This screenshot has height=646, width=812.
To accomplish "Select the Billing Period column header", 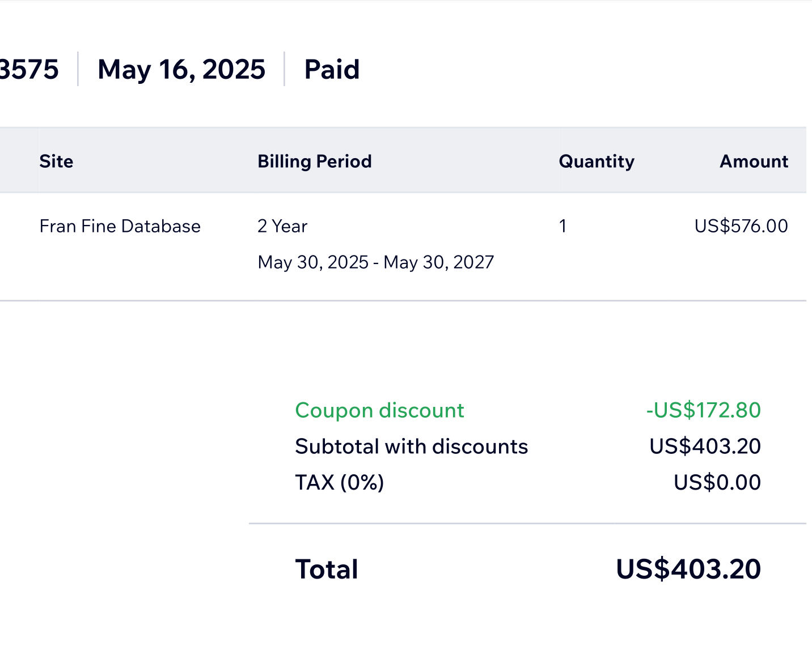I will [x=315, y=161].
